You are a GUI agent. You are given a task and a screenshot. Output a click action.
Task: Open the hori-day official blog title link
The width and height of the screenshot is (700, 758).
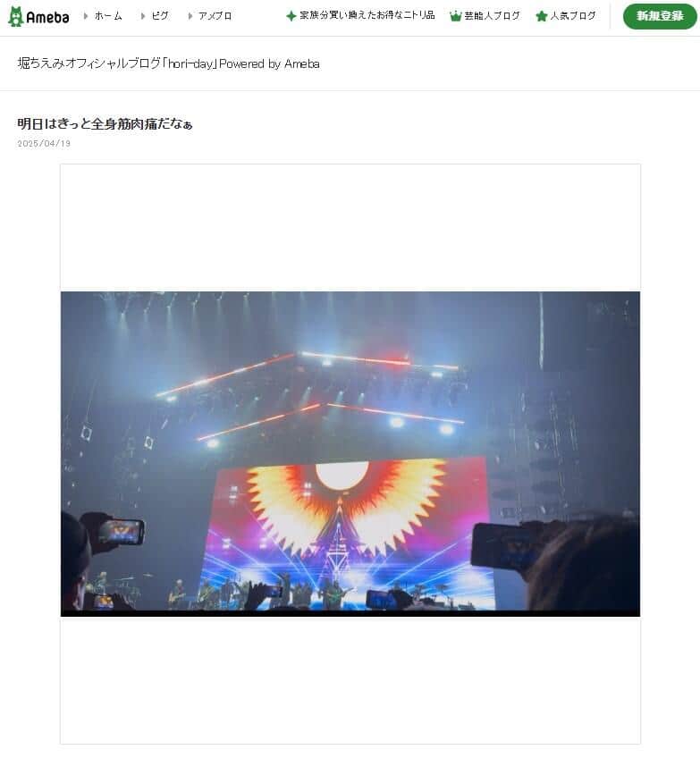168,63
